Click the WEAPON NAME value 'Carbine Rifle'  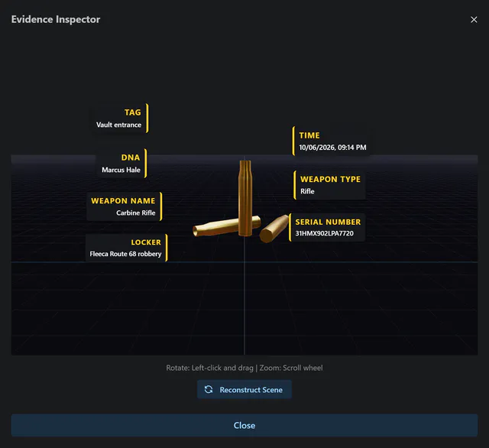pyautogui.click(x=136, y=213)
